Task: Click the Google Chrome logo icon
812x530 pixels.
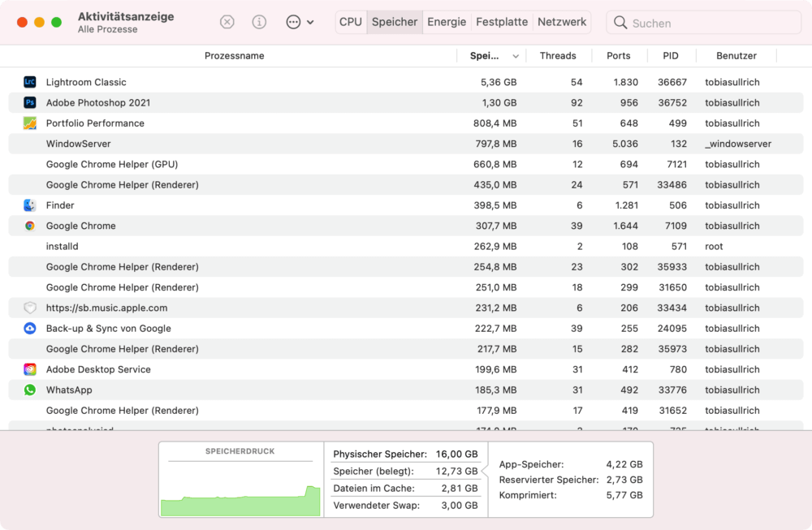Action: (x=30, y=226)
